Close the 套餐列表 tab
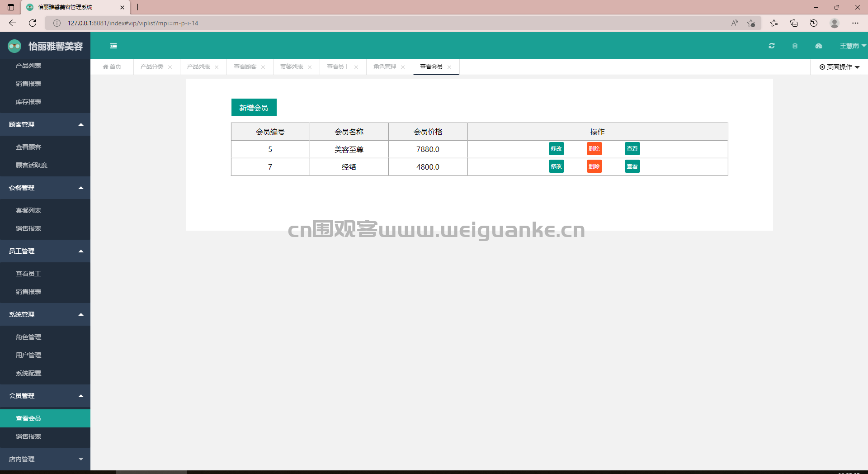The image size is (868, 474). (x=310, y=67)
